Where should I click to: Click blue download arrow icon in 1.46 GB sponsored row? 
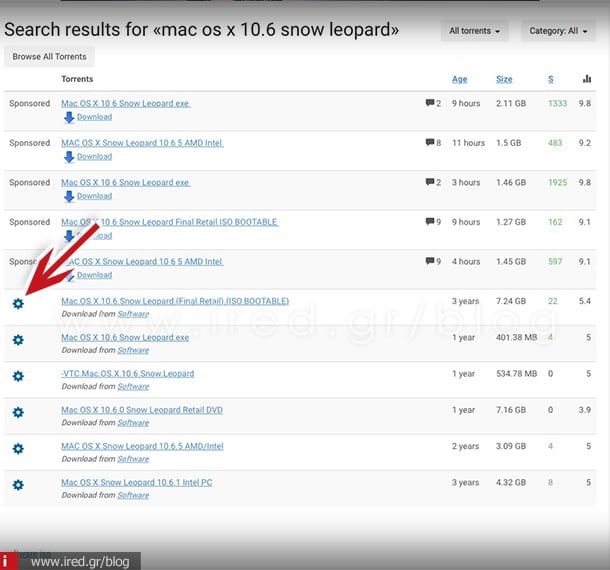[69, 196]
